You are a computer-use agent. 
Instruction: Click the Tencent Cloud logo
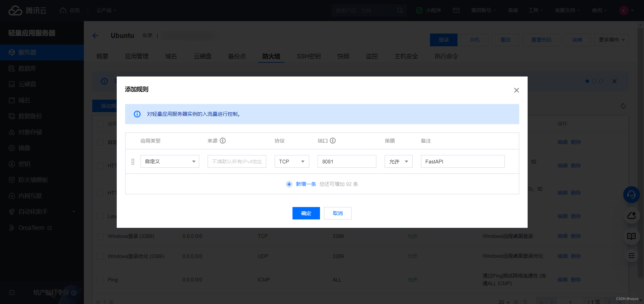[28, 10]
